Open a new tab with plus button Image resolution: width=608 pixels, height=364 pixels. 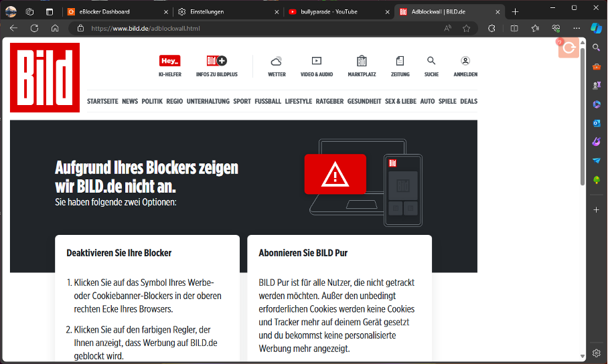coord(515,11)
